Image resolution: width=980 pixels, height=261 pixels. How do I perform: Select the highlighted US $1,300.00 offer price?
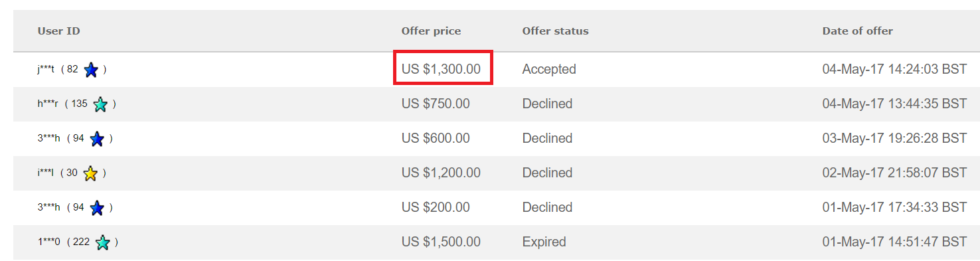click(441, 69)
